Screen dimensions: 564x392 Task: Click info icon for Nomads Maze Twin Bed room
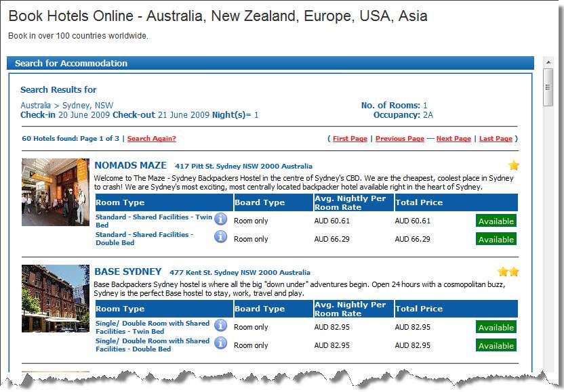[x=221, y=219]
